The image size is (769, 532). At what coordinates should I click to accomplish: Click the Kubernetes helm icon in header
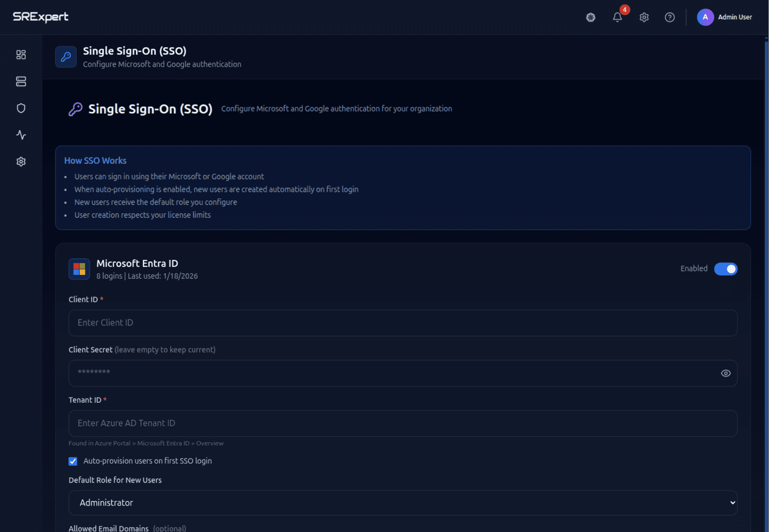click(590, 17)
